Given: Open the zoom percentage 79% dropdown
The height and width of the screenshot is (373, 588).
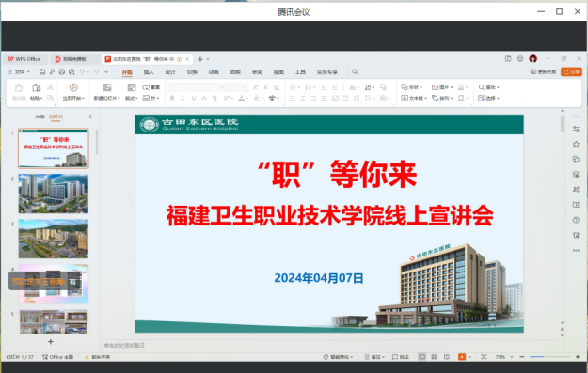Looking at the screenshot, I should click(x=504, y=357).
